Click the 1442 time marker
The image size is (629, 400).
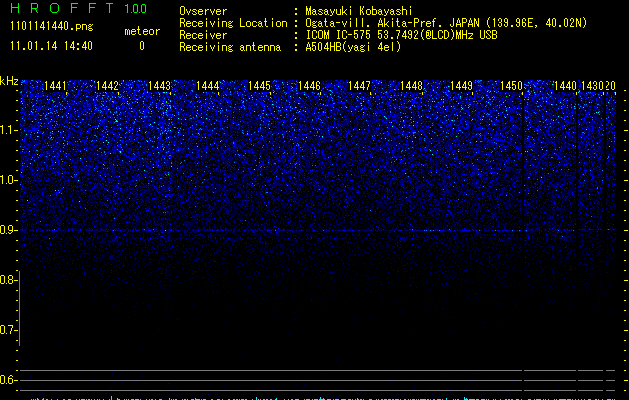coord(108,86)
